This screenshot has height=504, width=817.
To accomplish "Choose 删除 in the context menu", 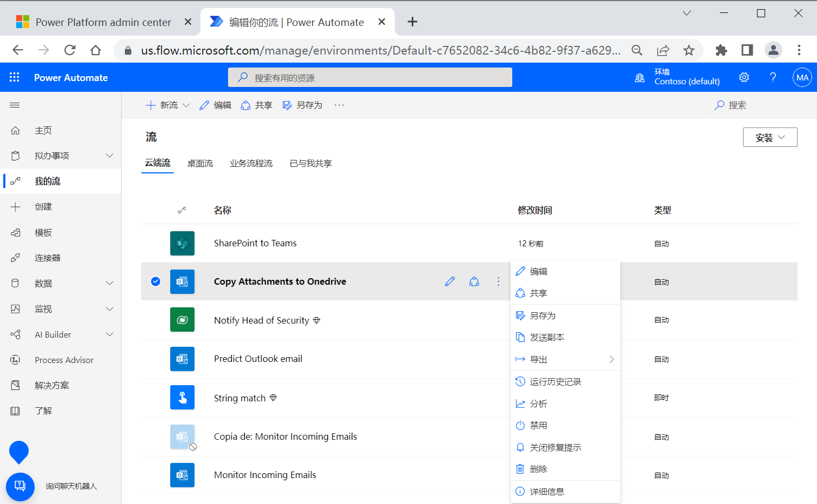I will [x=565, y=469].
